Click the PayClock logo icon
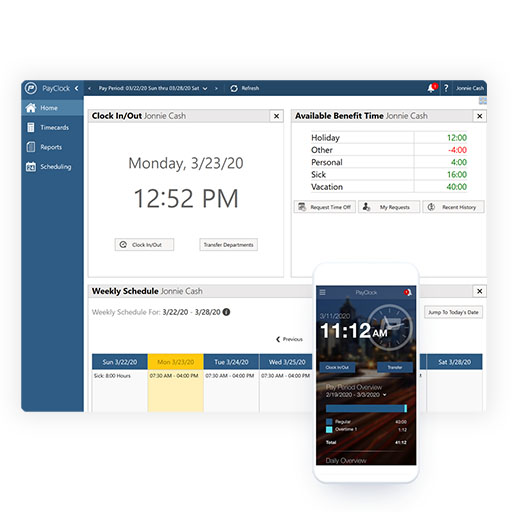512x512 pixels. coord(31,88)
